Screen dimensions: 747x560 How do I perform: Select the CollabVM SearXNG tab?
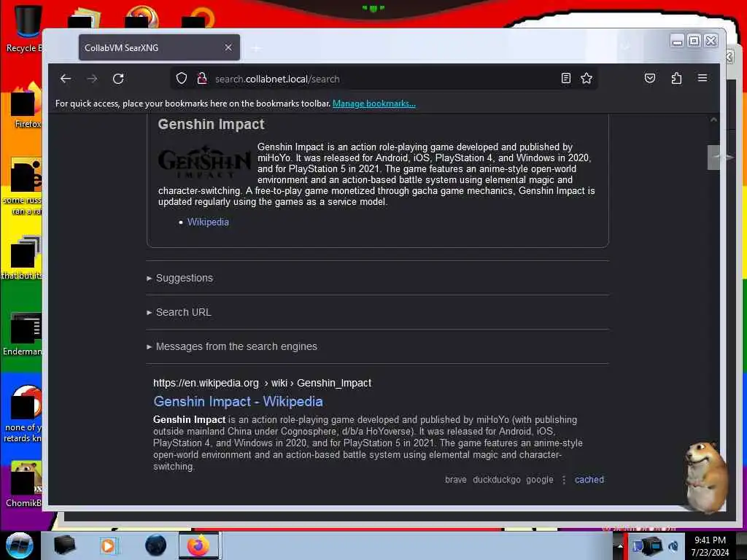click(x=159, y=47)
